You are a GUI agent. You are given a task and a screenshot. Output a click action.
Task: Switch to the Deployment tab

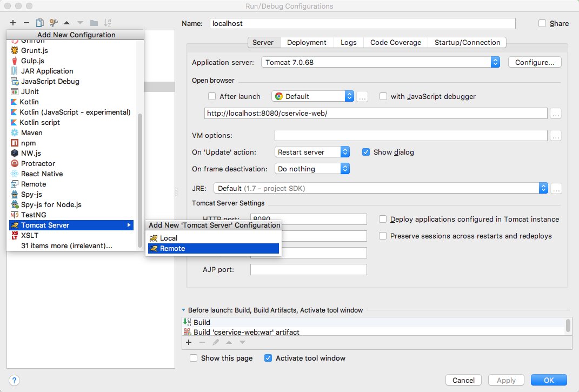307,43
